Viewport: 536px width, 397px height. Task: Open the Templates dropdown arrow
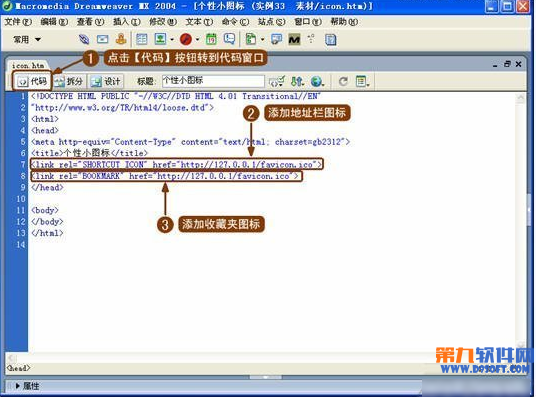[x=262, y=40]
